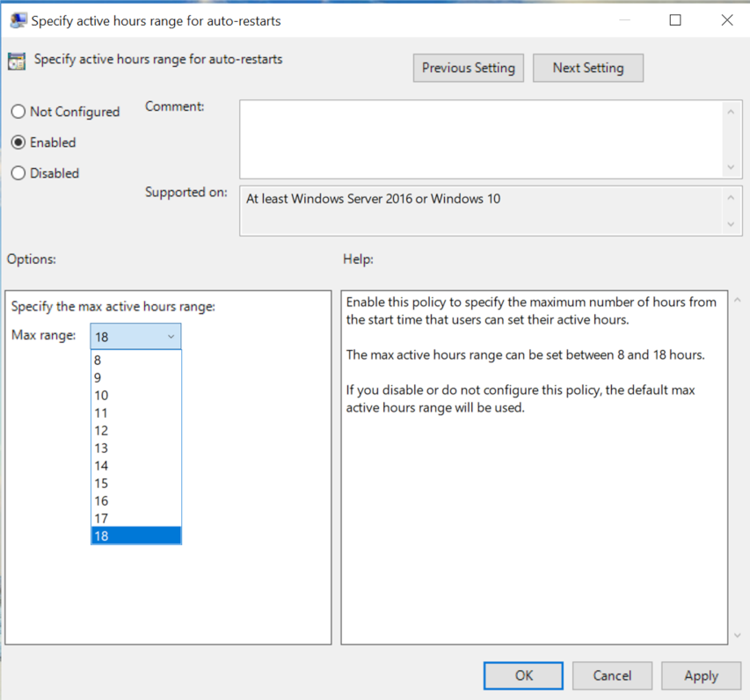Screen dimensions: 750x700
Task: Click the Supported on scroll up arrow
Action: click(x=731, y=198)
